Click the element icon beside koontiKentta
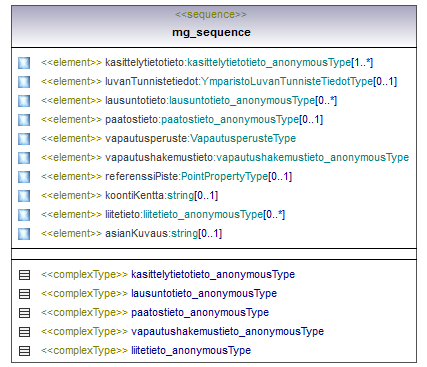 pyautogui.click(x=24, y=196)
